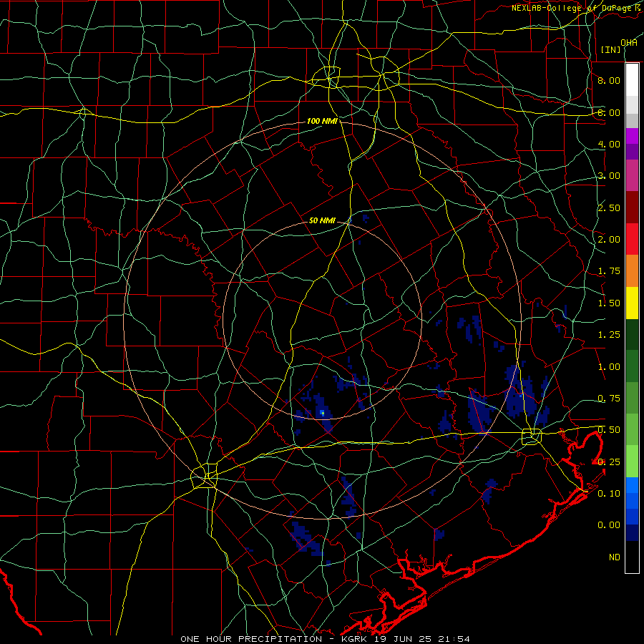
Task: Click the bright magenta legend color block
Action: [x=632, y=136]
